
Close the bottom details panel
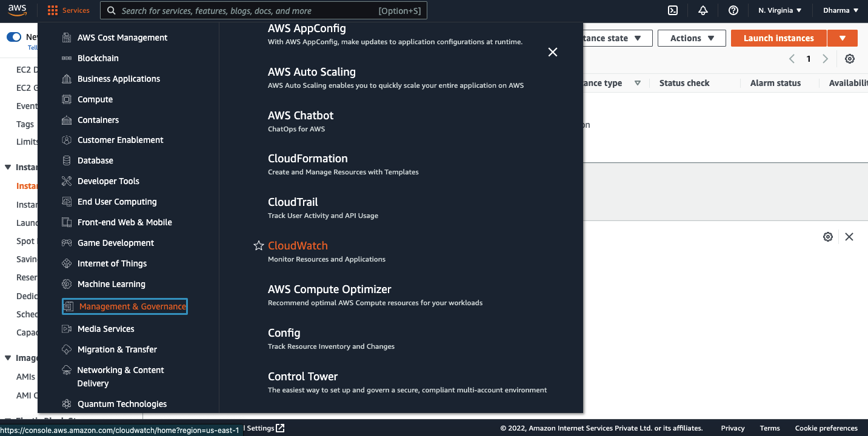coord(849,237)
